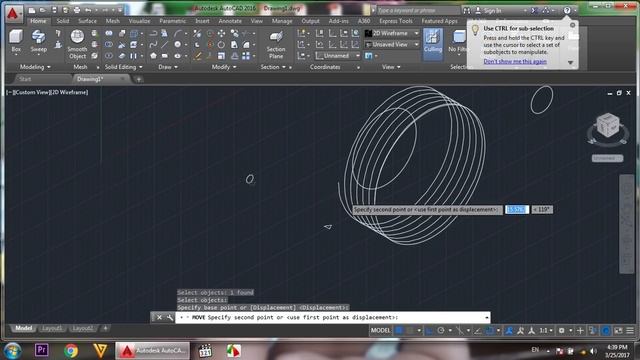Open the Unnamed UCS dropdown
The width and height of the screenshot is (640, 360).
point(338,56)
